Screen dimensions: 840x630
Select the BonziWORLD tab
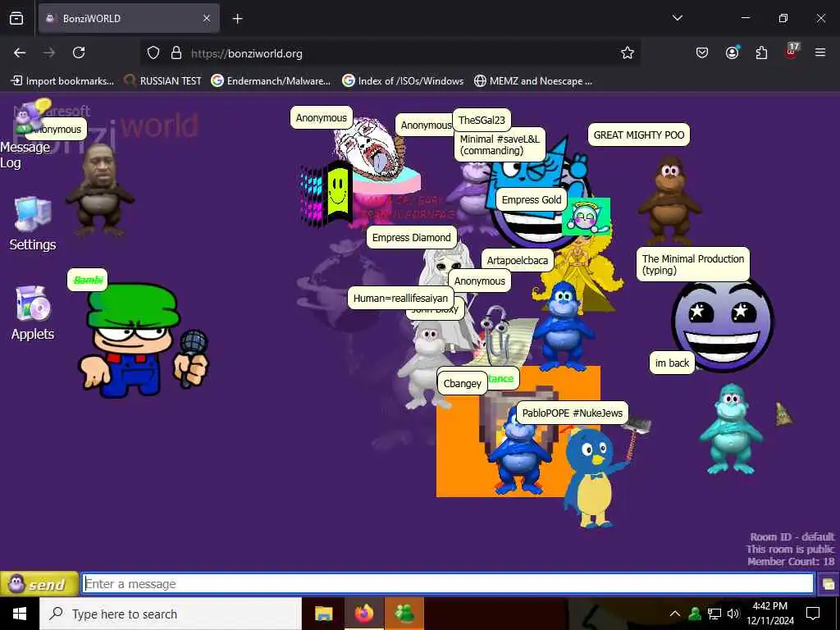pos(129,19)
